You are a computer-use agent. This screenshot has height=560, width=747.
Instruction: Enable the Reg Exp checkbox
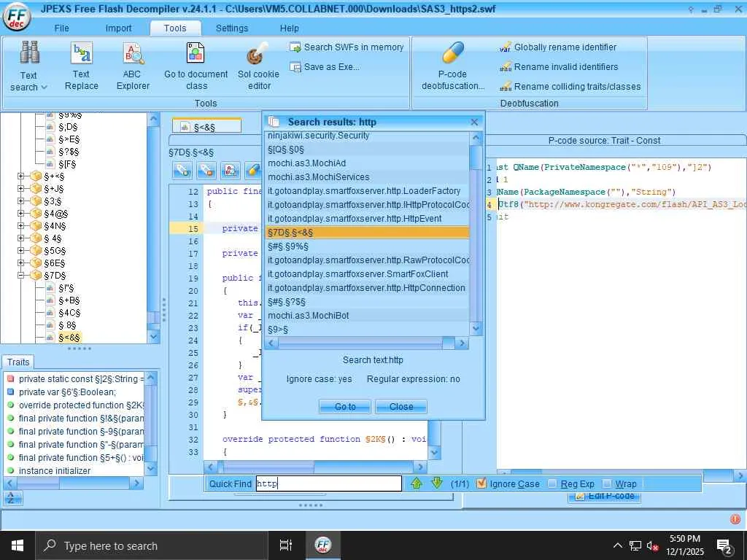point(552,484)
